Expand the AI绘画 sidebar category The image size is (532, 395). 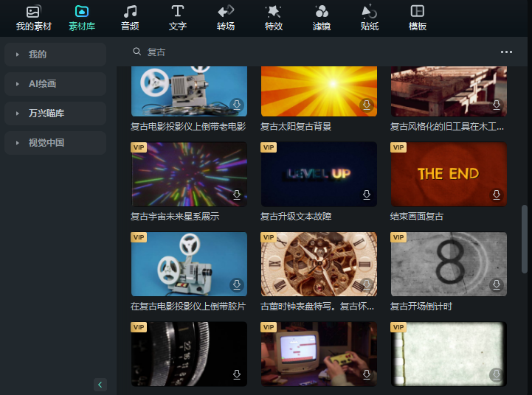(x=55, y=84)
